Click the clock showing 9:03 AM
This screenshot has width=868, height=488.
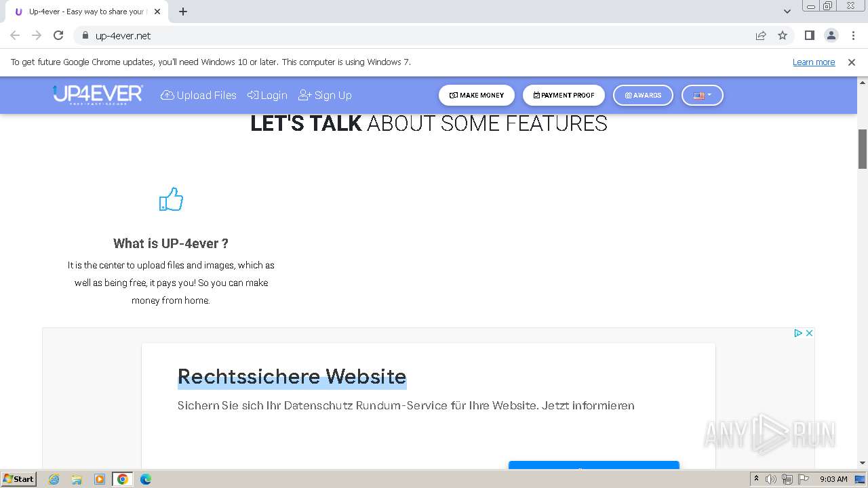pos(833,479)
